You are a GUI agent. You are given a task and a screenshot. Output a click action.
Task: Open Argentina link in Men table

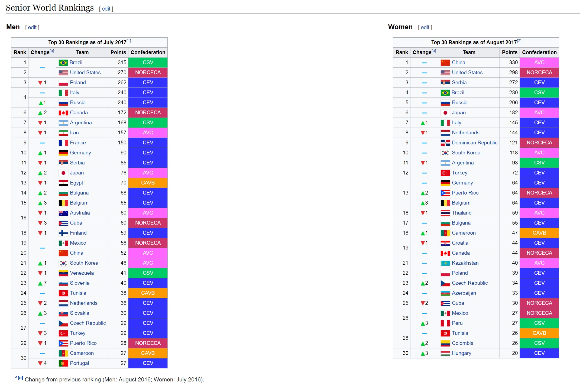coord(81,123)
